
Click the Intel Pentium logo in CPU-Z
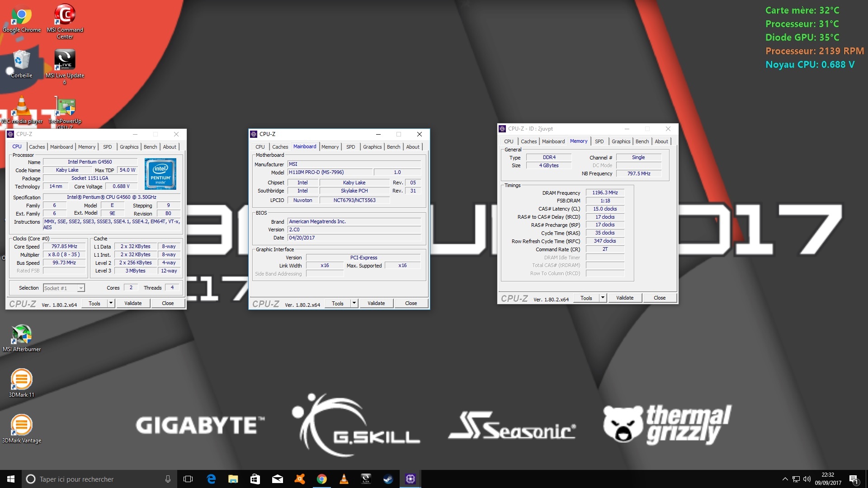[160, 174]
